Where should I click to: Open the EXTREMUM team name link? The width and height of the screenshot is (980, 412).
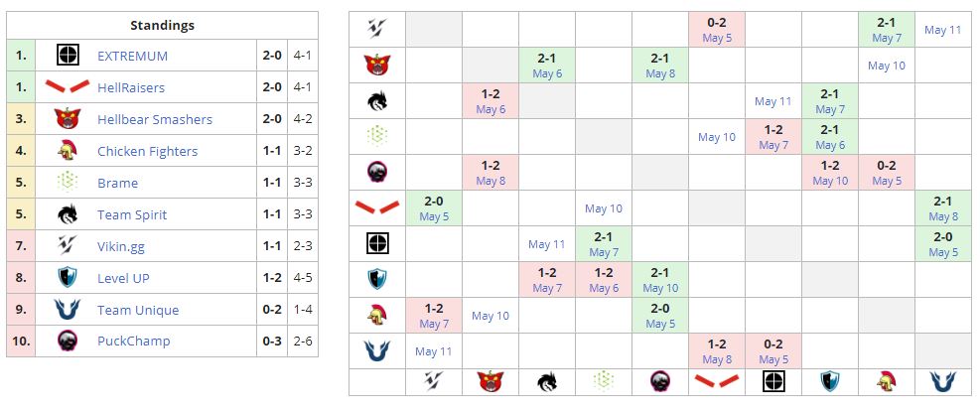click(x=132, y=56)
